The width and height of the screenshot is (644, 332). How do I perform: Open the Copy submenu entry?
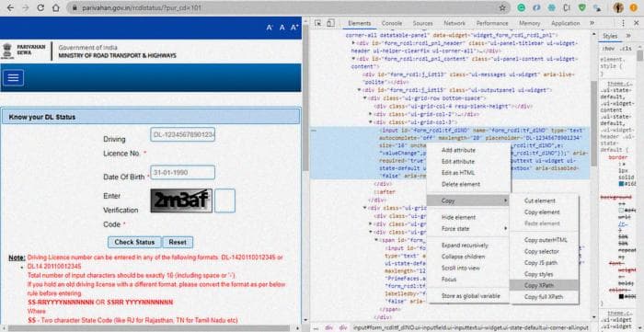[x=468, y=200]
